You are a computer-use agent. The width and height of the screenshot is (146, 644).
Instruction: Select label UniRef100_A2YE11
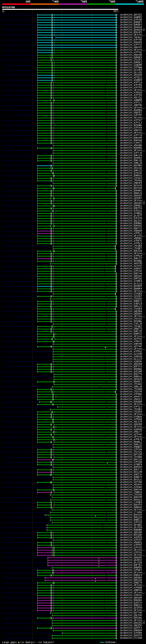[x=131, y=77]
